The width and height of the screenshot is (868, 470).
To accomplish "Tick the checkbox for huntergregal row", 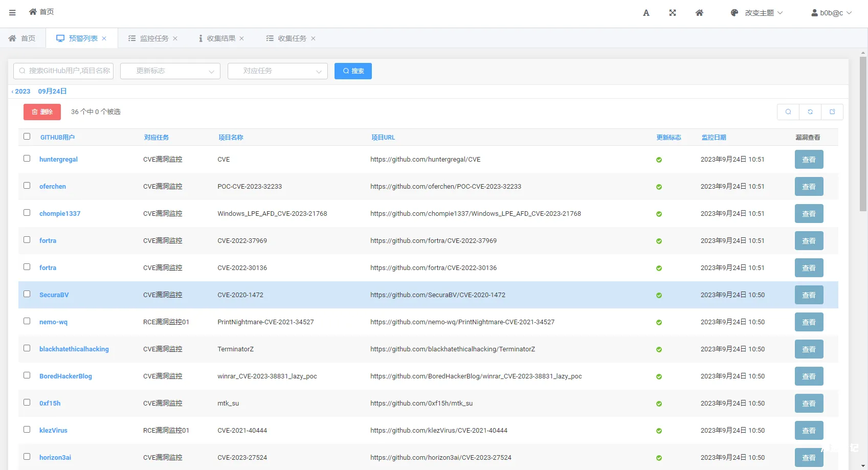I will 27,159.
